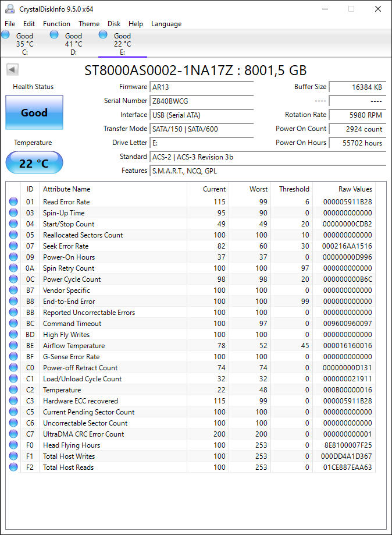Select the Temperature attribute row name
392x535 pixels.
pos(62,389)
